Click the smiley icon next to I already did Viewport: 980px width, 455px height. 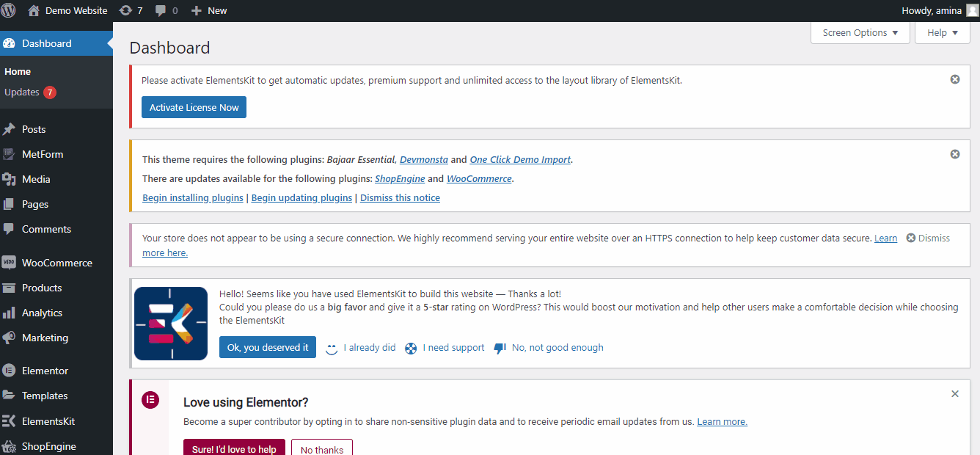pos(332,349)
